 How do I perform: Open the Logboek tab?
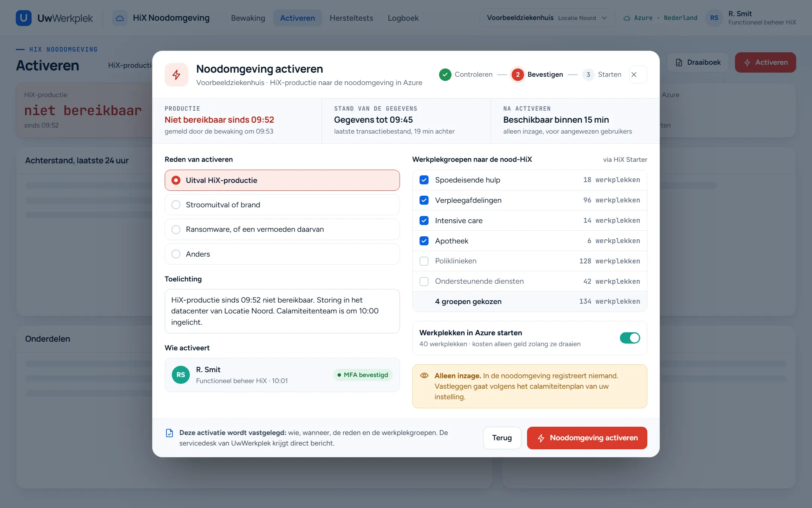[x=403, y=18]
